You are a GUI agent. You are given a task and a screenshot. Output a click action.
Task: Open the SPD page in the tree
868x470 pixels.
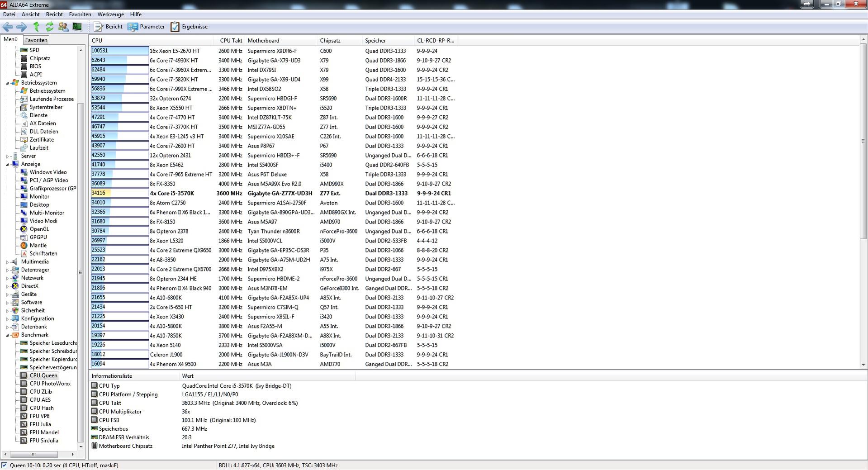[x=34, y=50]
